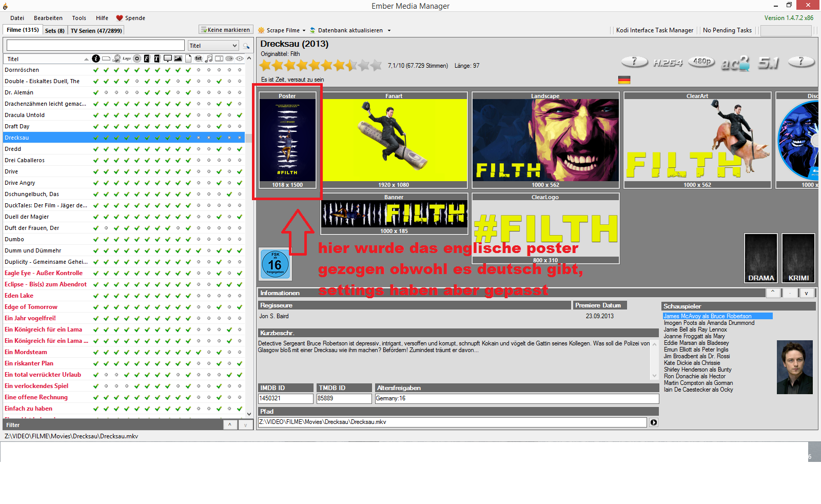Play the movie using the Pfad play button
This screenshot has height=504, width=821.
coord(654,422)
